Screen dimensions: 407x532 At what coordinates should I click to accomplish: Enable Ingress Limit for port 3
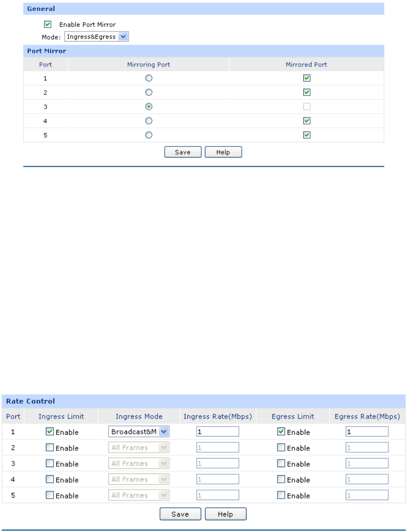(x=50, y=463)
